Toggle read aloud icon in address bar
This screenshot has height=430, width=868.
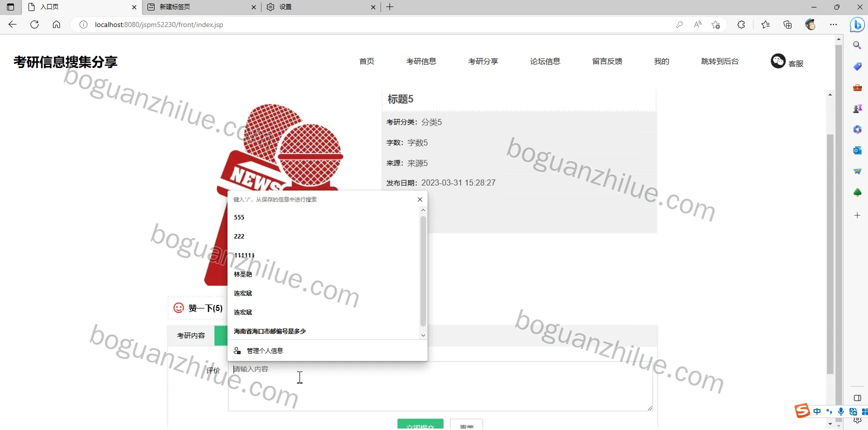(697, 24)
